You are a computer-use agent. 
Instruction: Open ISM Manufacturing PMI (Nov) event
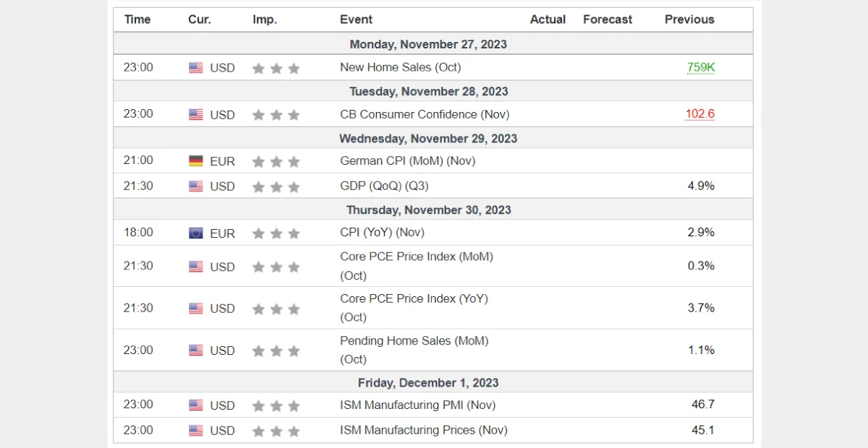click(x=417, y=405)
